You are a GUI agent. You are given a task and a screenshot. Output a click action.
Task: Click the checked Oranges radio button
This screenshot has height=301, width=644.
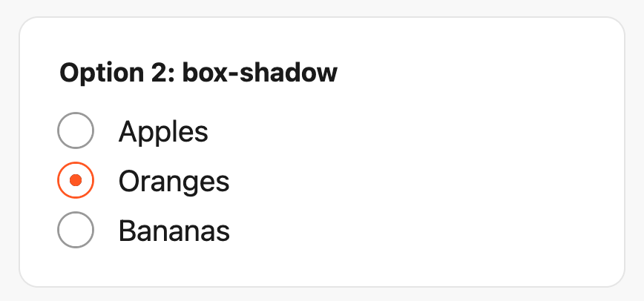(x=75, y=180)
